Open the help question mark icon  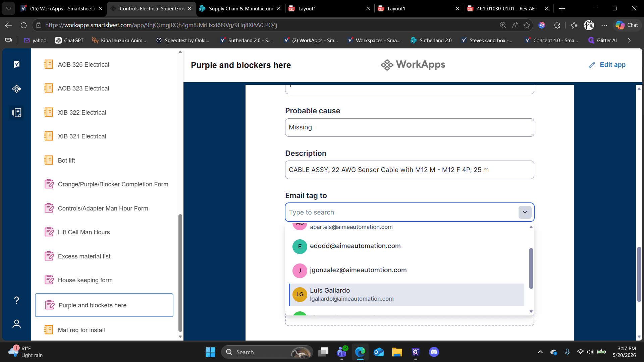(16, 300)
